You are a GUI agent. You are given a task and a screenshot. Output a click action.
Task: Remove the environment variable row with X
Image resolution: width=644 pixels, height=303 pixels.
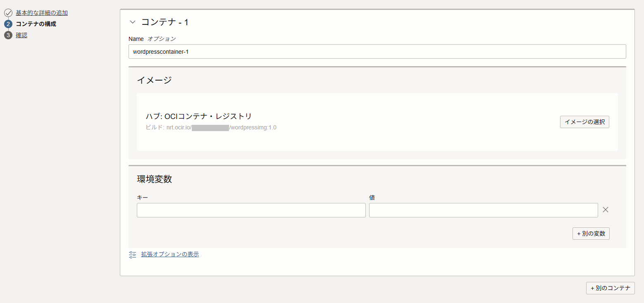[606, 210]
